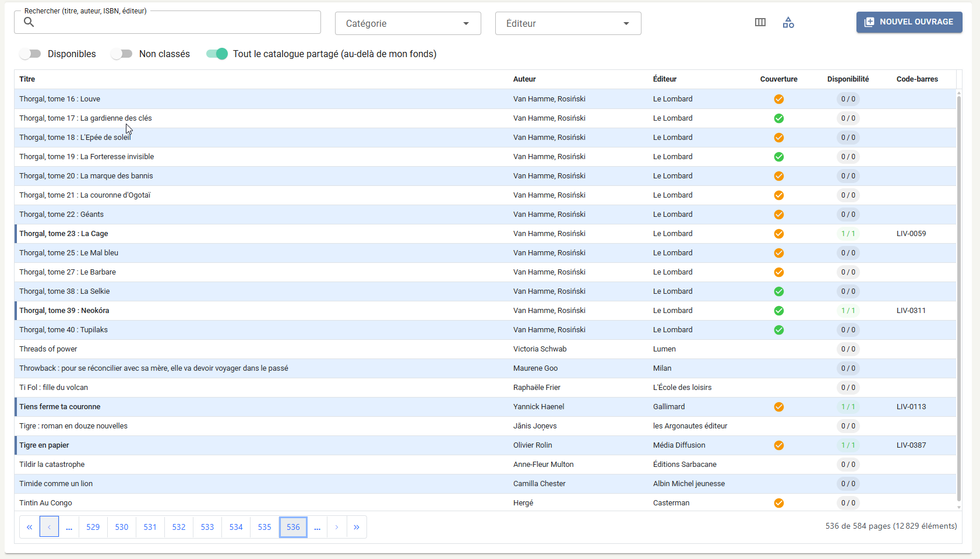Select current page 536
The image size is (980, 559).
(293, 527)
